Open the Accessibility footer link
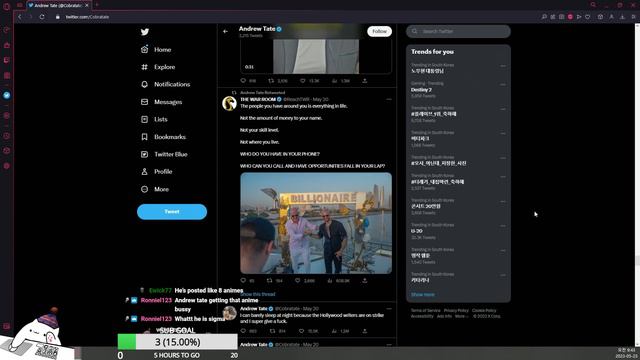640x360 pixels. pyautogui.click(x=422, y=316)
